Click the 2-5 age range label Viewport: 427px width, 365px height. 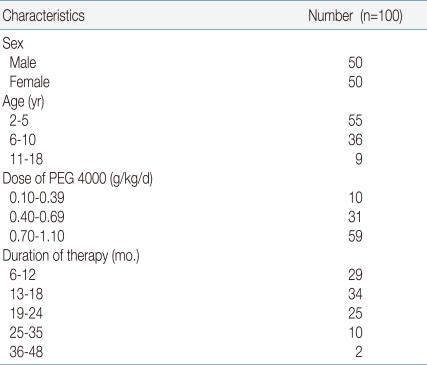pyautogui.click(x=19, y=121)
